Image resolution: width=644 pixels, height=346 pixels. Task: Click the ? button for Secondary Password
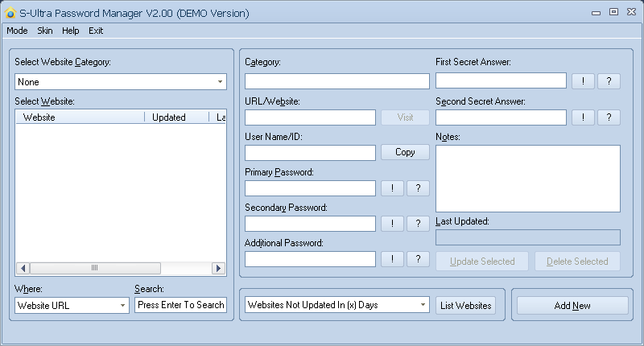[418, 223]
